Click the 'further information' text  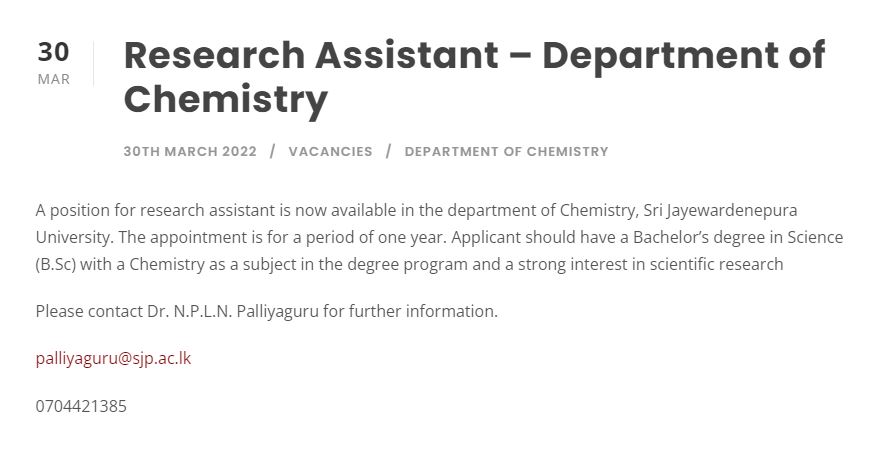[x=423, y=311]
